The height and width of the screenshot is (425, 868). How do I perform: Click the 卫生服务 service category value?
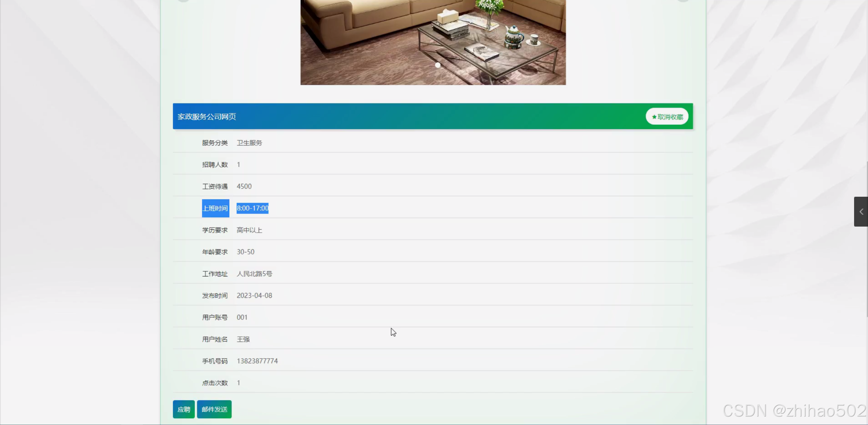(x=249, y=143)
